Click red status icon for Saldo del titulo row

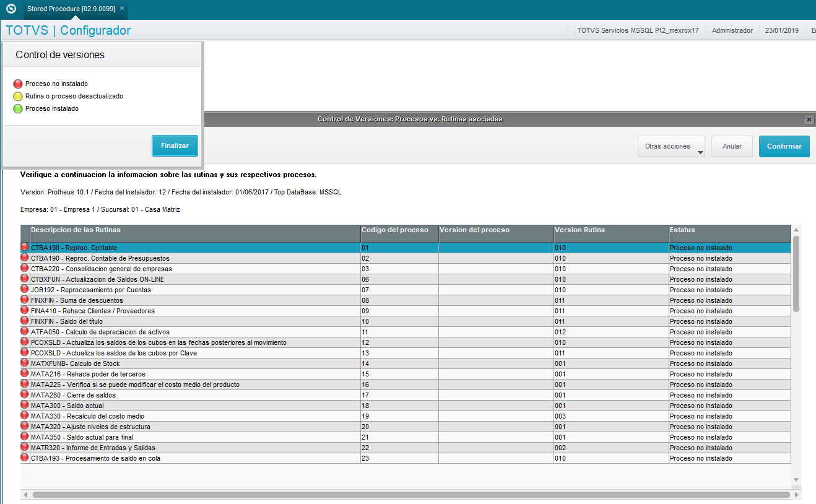25,321
